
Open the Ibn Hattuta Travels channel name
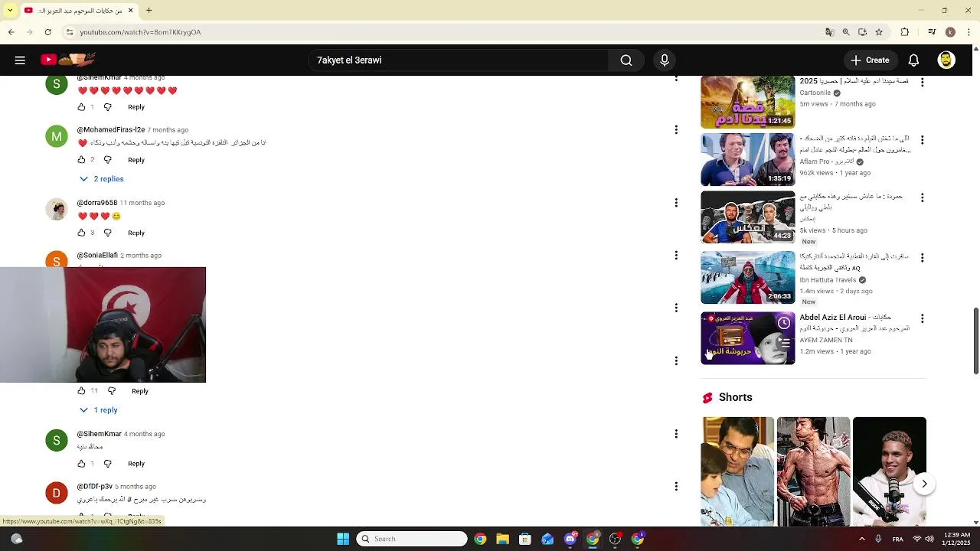[828, 280]
